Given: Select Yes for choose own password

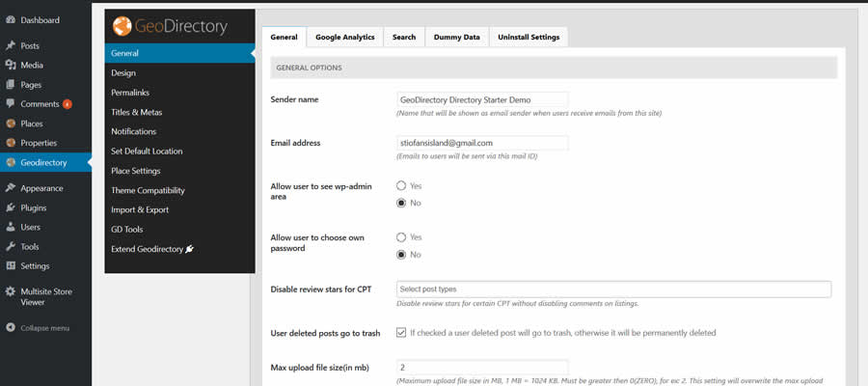Looking at the screenshot, I should click(401, 237).
